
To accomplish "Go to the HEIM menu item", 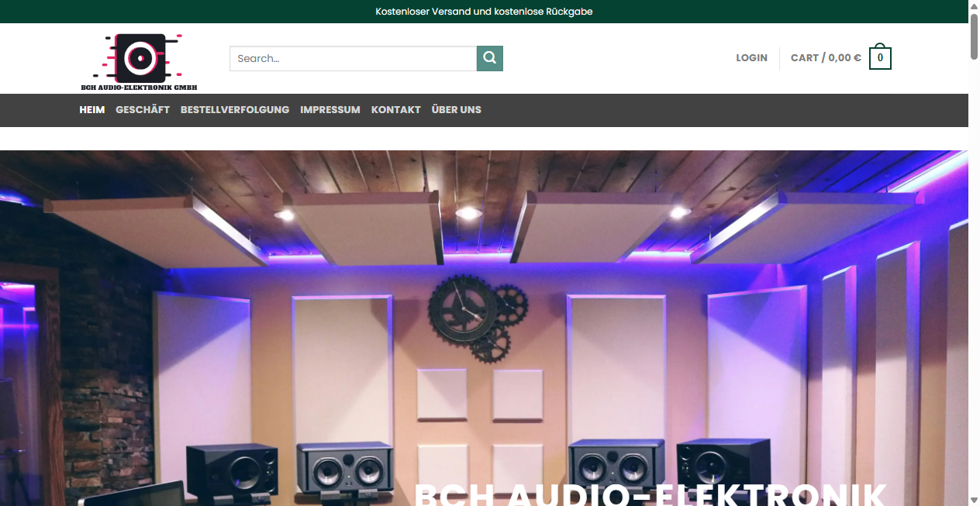I will pyautogui.click(x=91, y=110).
